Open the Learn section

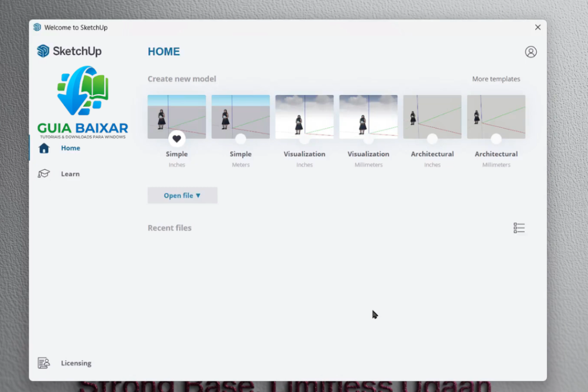coord(70,174)
